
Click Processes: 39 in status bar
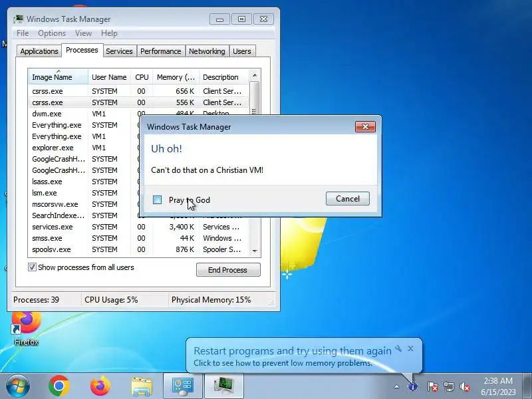(x=37, y=300)
